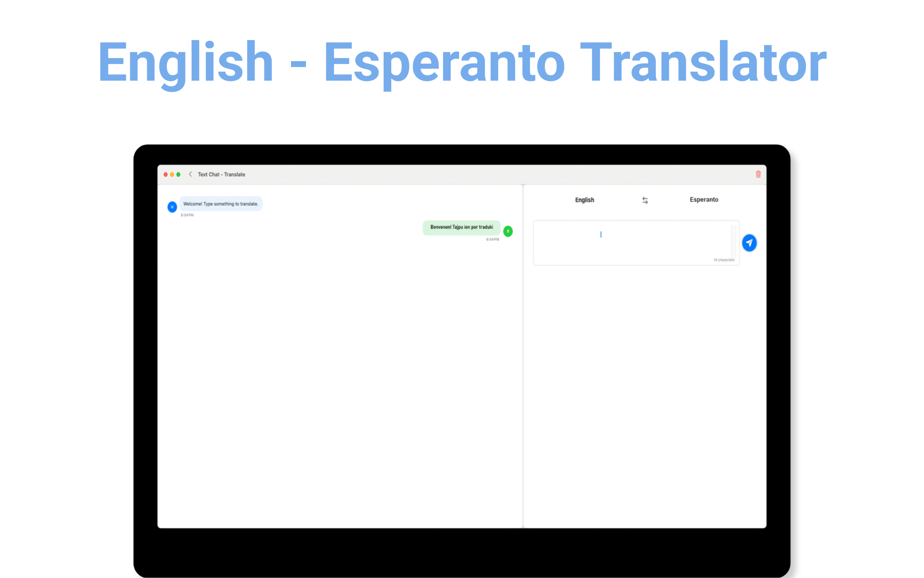Image resolution: width=924 pixels, height=578 pixels.
Task: Select the English source language
Action: [585, 200]
